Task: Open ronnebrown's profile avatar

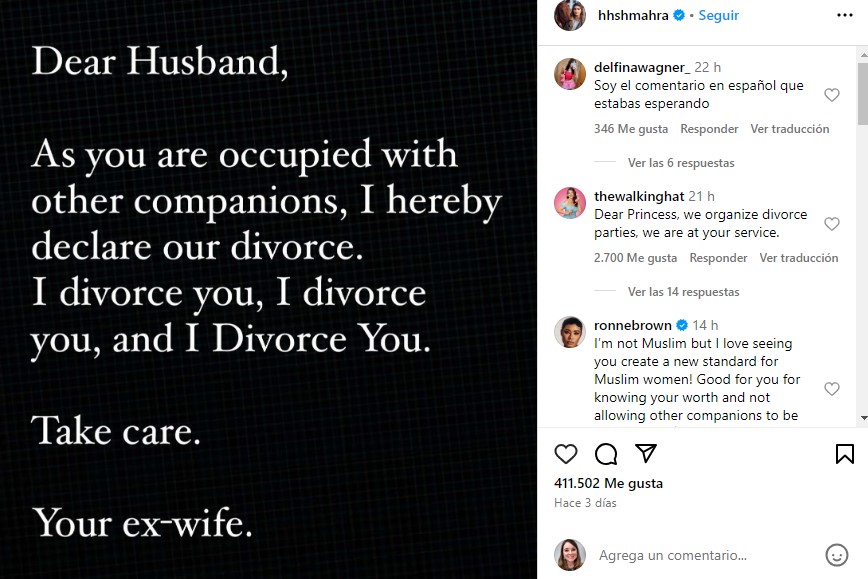Action: click(x=570, y=332)
